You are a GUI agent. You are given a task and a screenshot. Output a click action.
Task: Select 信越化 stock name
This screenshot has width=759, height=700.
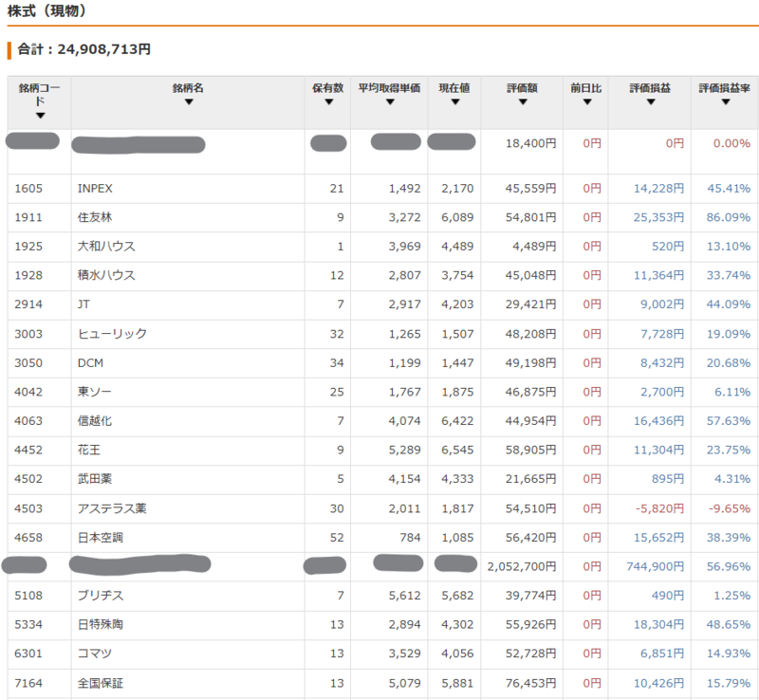tap(95, 421)
